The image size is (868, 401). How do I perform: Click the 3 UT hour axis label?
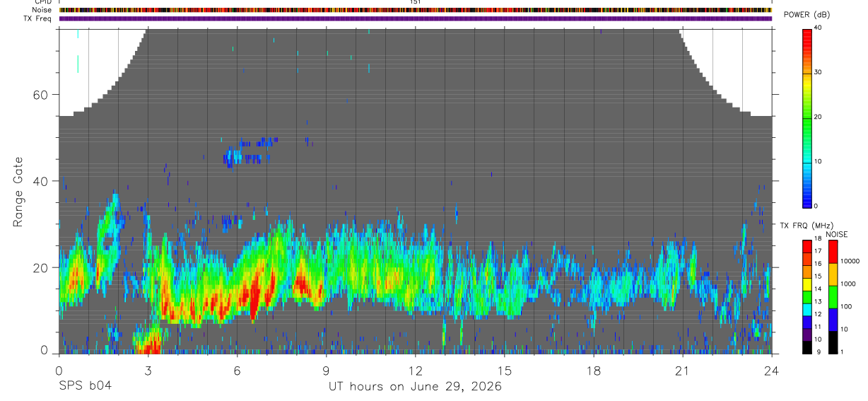(148, 371)
